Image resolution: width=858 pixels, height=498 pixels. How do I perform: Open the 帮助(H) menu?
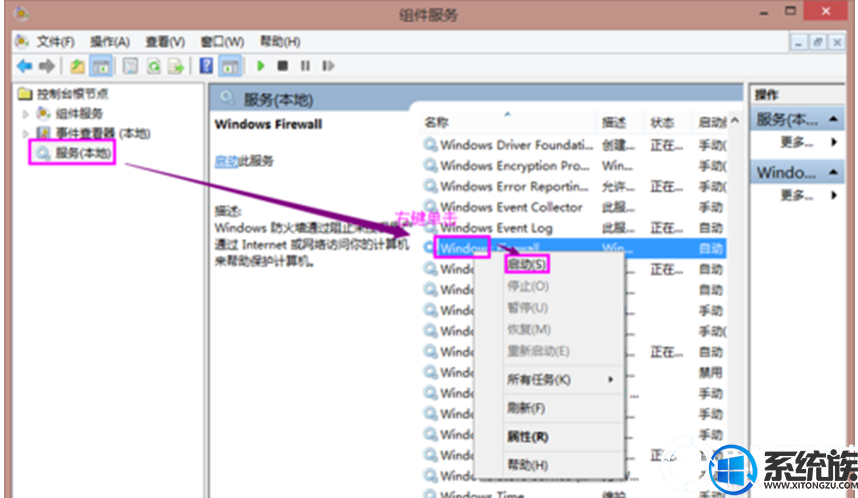(x=280, y=42)
